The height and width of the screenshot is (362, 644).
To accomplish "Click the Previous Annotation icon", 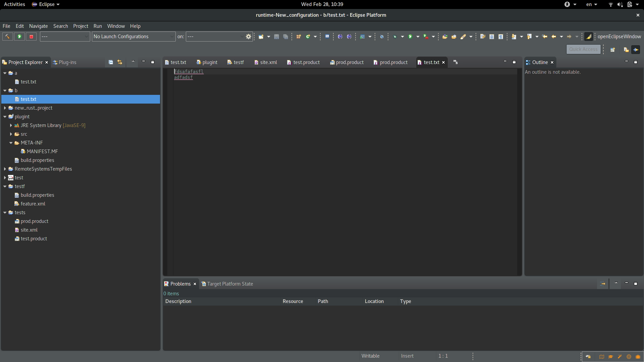I will (529, 37).
